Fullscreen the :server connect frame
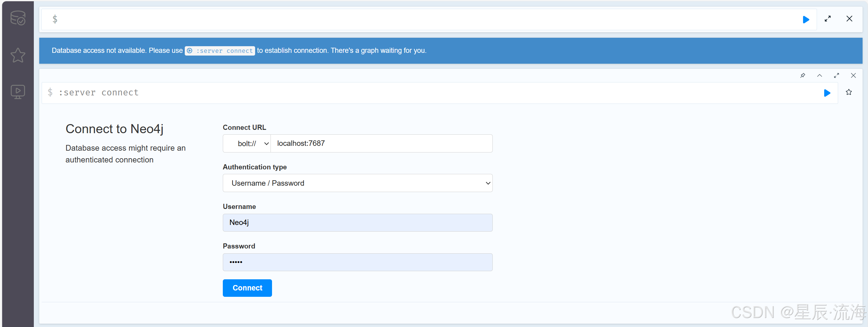Screen dimensions: 868x327 pyautogui.click(x=836, y=75)
